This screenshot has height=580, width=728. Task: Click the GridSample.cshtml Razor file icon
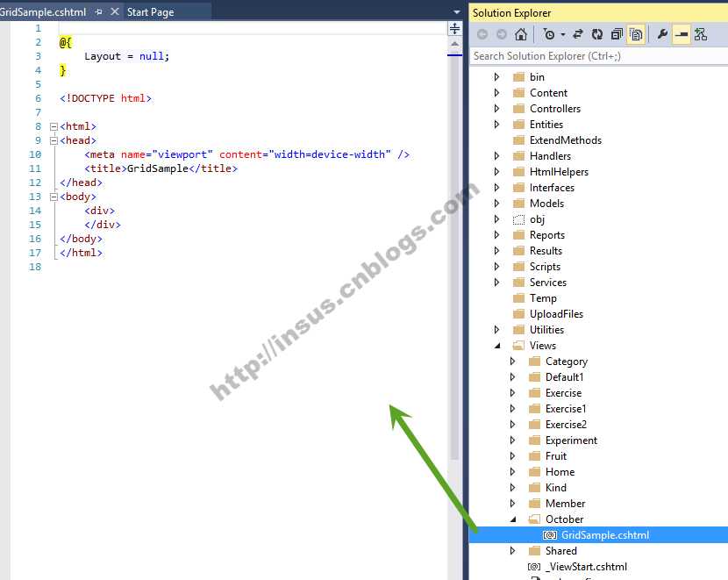[x=550, y=535]
